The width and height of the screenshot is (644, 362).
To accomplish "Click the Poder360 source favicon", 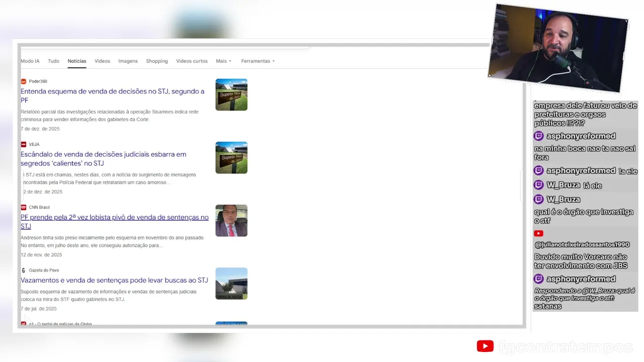I will click(x=23, y=81).
